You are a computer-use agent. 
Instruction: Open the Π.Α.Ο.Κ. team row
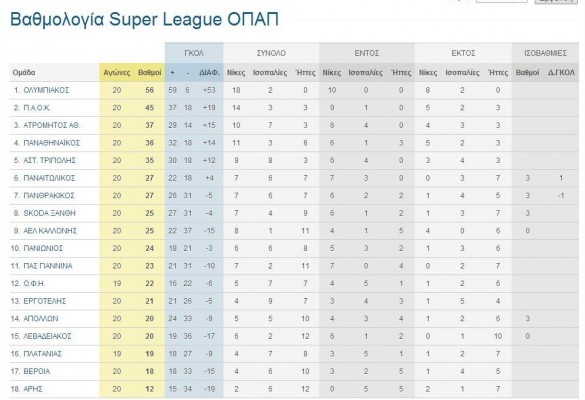pyautogui.click(x=294, y=108)
